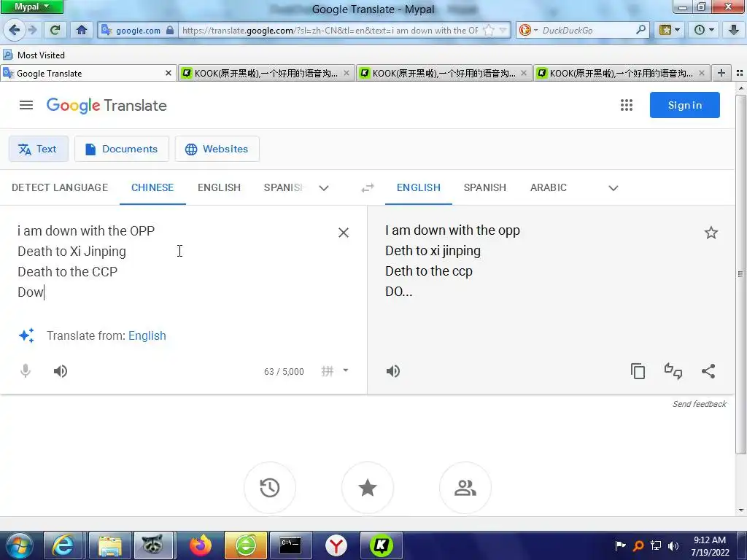Rate this translation with thumbs icon
The width and height of the screenshot is (747, 560).
pyautogui.click(x=673, y=371)
